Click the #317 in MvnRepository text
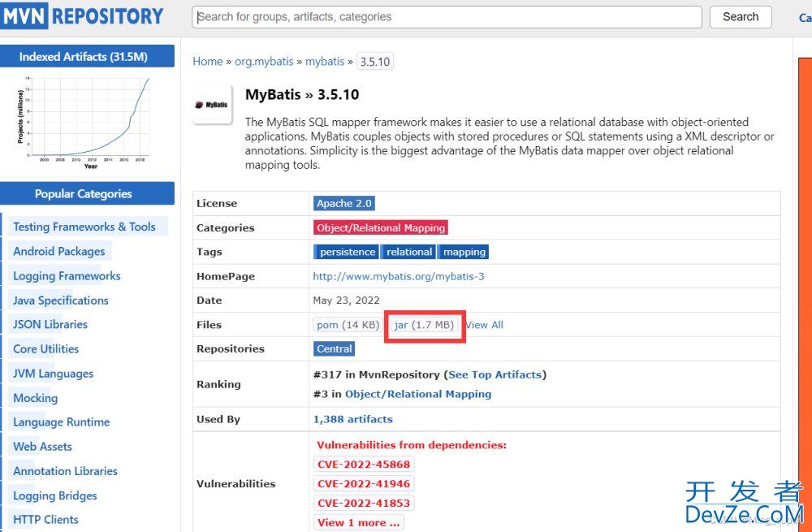 point(377,374)
